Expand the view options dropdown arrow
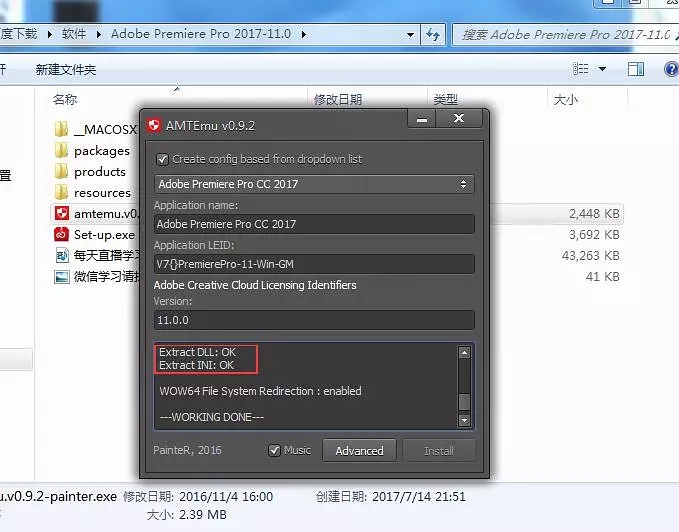Image resolution: width=679 pixels, height=532 pixels. click(602, 69)
